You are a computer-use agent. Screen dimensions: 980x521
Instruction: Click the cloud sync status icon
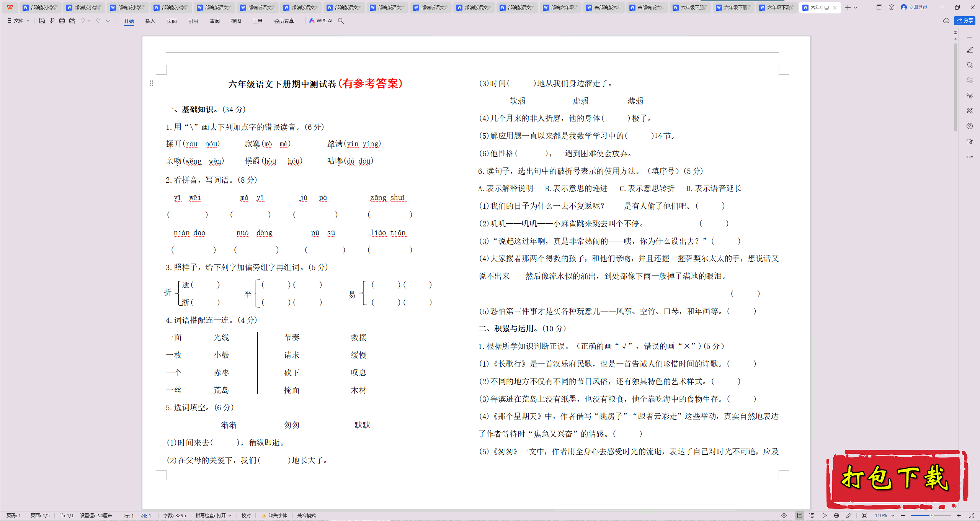946,21
